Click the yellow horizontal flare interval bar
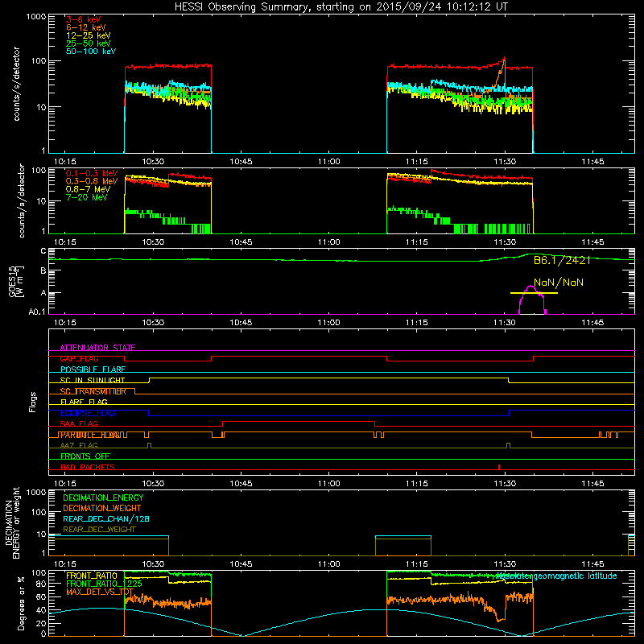This screenshot has height=644, width=644. tap(534, 293)
